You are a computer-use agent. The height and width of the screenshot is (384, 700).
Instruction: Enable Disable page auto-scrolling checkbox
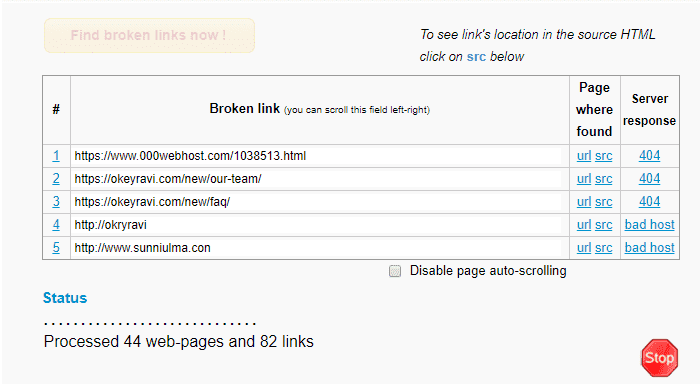pyautogui.click(x=395, y=271)
